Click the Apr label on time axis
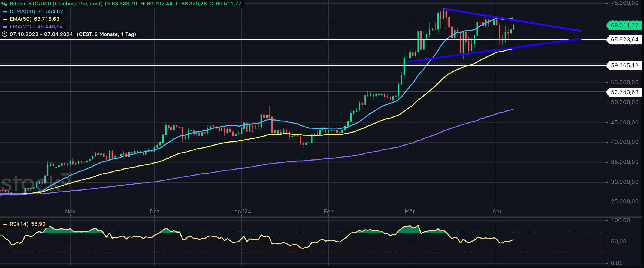This screenshot has height=268, width=644. pyautogui.click(x=497, y=212)
